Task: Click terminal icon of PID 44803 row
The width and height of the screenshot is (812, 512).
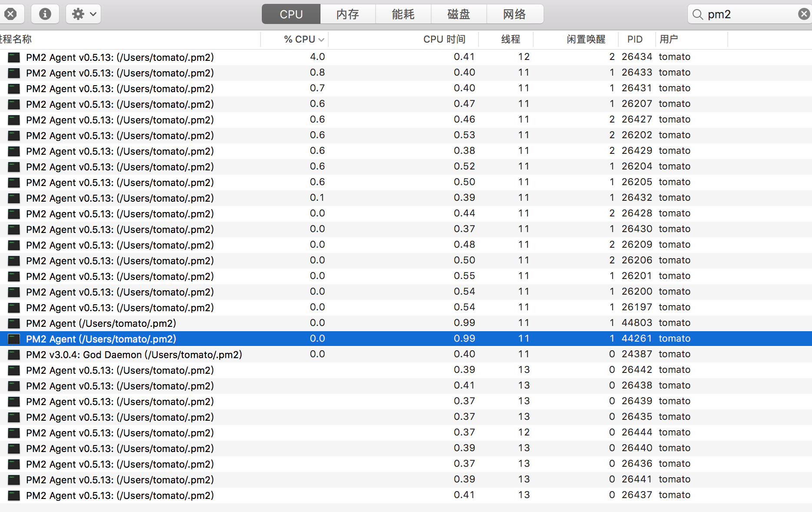Action: 13,323
